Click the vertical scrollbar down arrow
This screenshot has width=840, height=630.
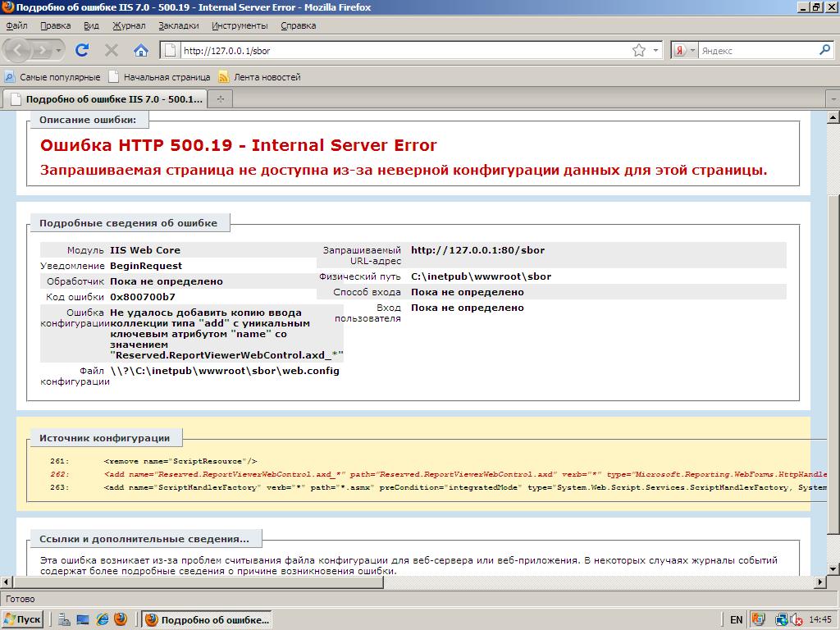click(x=833, y=569)
